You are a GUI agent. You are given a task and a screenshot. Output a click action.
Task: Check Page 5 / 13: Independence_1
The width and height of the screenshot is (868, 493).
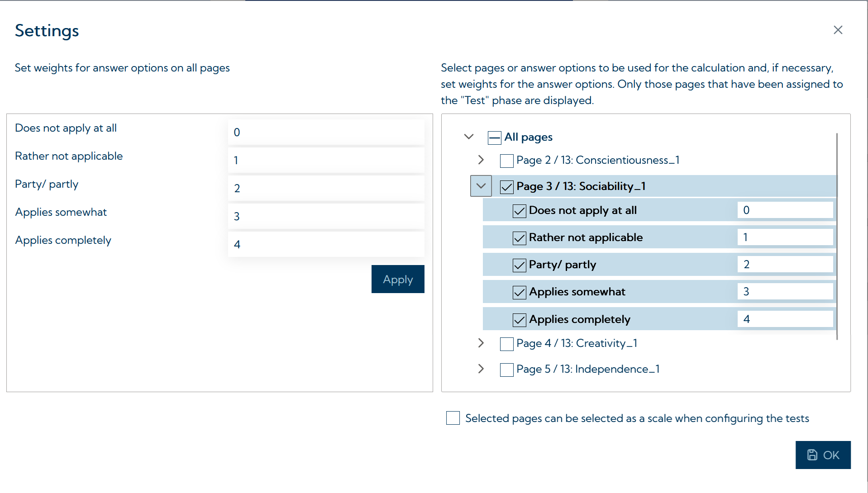(506, 370)
